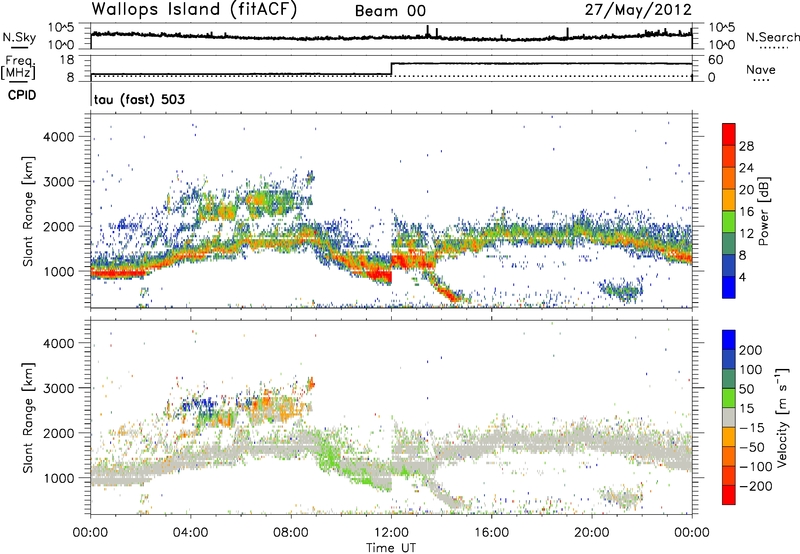
Task: Click the 'Freq. [MHz]' axis label
Action: pyautogui.click(x=19, y=68)
